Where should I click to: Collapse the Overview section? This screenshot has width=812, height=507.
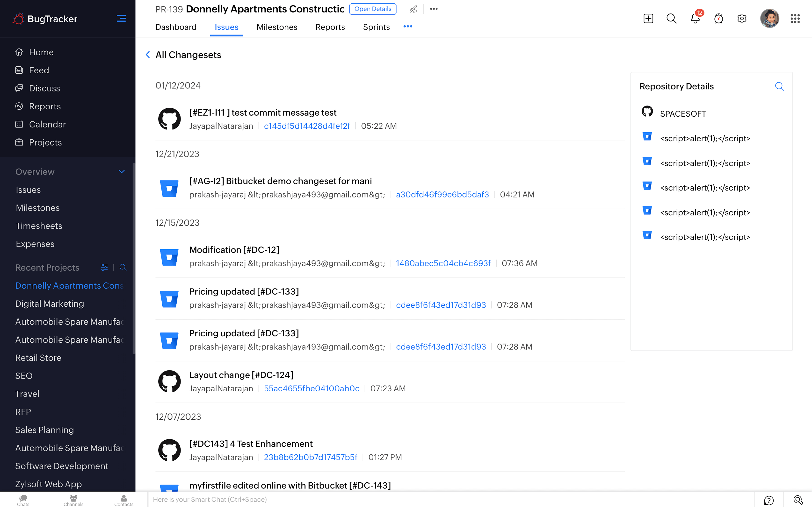[122, 171]
